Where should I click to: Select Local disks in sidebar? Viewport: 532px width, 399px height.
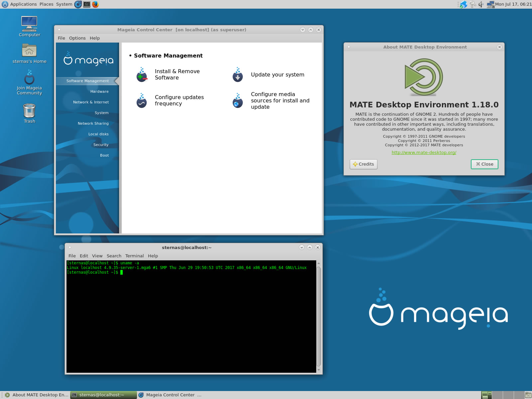tap(98, 134)
